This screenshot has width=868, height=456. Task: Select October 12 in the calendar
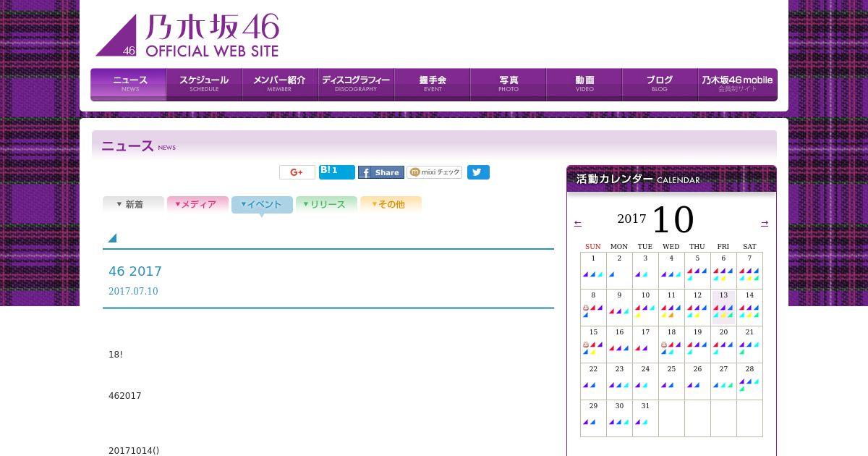pos(697,307)
